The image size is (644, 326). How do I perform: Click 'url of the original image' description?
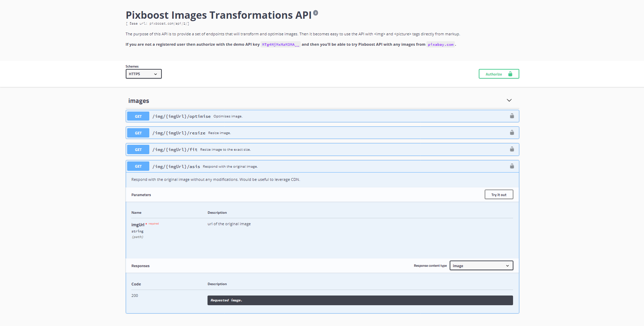(x=229, y=224)
